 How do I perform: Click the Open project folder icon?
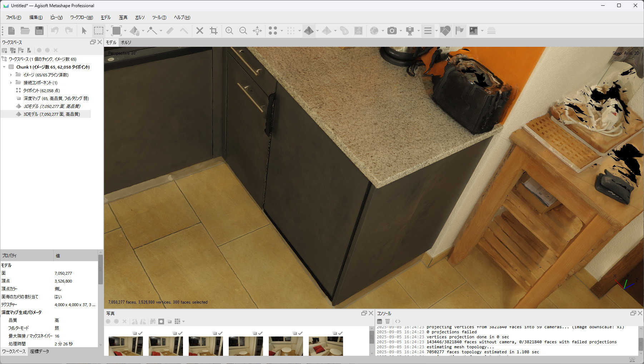click(x=25, y=31)
